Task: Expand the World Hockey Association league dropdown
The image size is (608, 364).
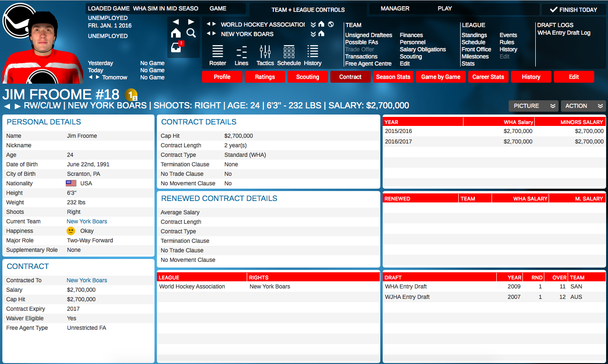Action: coord(313,24)
